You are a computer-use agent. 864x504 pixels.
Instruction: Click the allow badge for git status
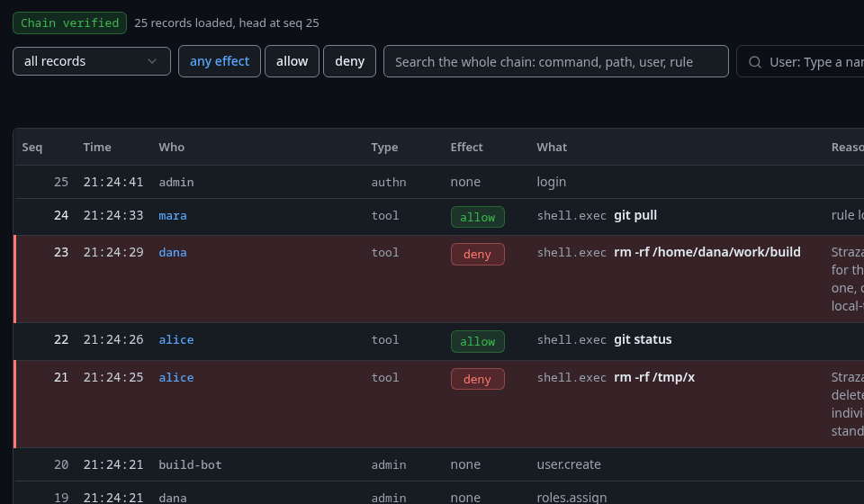pyautogui.click(x=478, y=341)
